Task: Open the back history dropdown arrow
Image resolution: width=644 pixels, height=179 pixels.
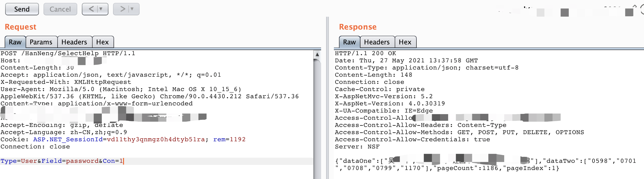Action: [x=101, y=9]
